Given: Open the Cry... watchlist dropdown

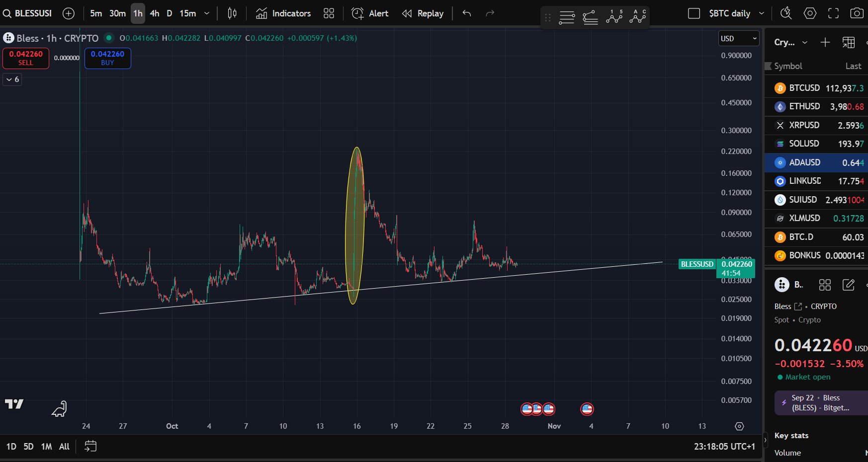Looking at the screenshot, I should pos(791,42).
